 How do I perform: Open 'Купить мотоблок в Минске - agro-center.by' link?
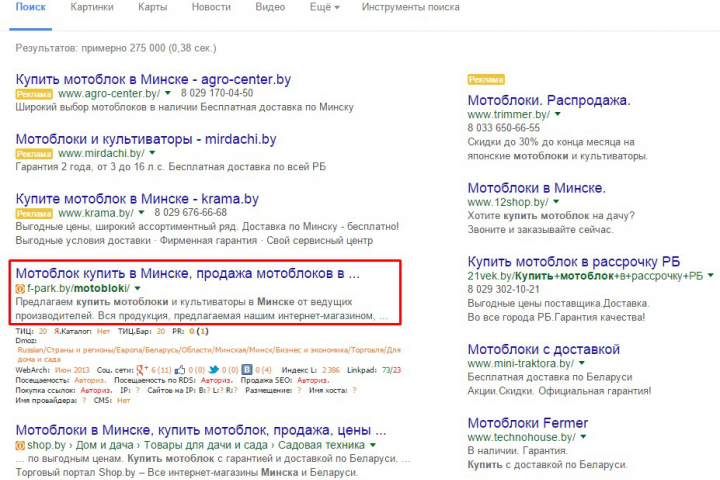153,79
